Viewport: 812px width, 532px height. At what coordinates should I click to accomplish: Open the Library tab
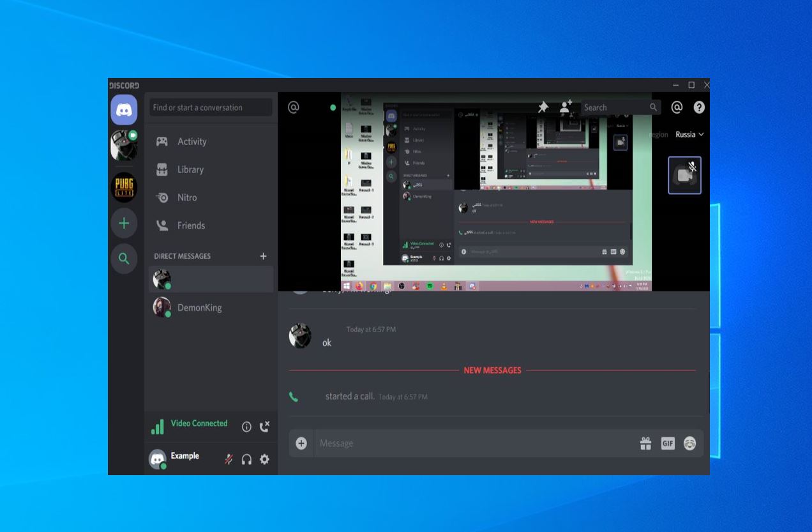click(211, 170)
